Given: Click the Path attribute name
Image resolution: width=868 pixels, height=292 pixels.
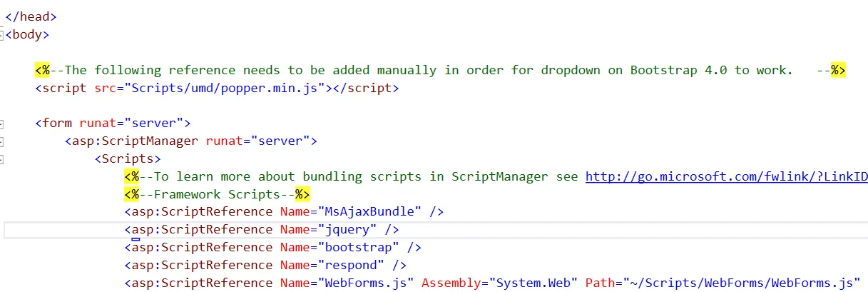Looking at the screenshot, I should (x=601, y=283).
